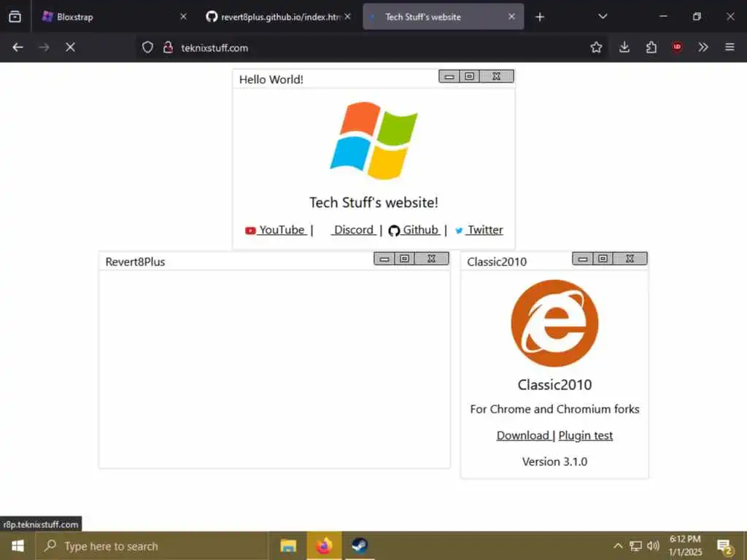Maximize the Revert8Plus window

(x=404, y=259)
